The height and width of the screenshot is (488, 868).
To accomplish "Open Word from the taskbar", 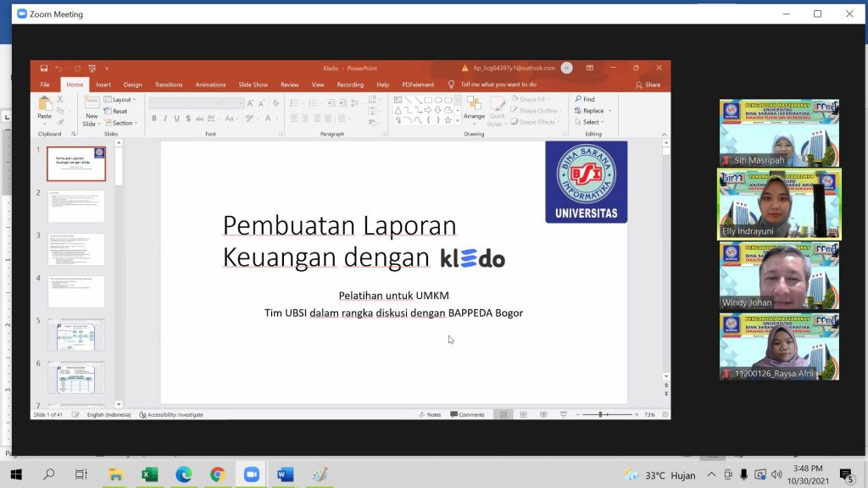I will pos(285,474).
